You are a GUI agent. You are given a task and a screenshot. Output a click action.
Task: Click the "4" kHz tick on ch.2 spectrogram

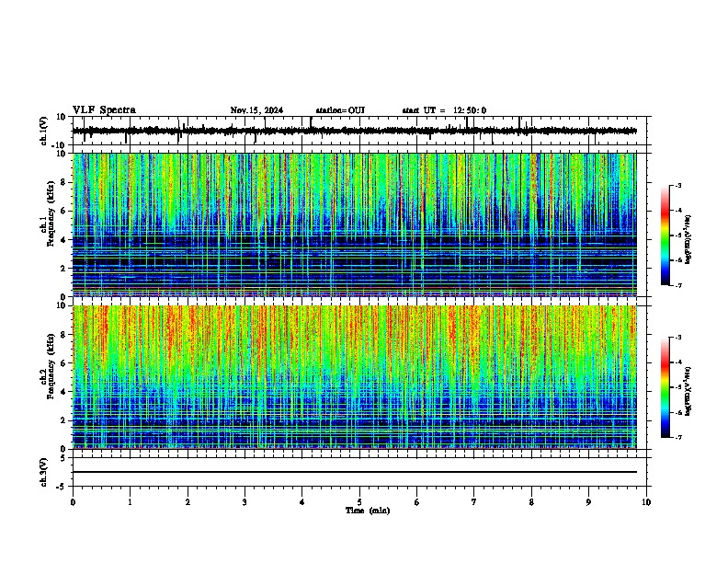63,392
